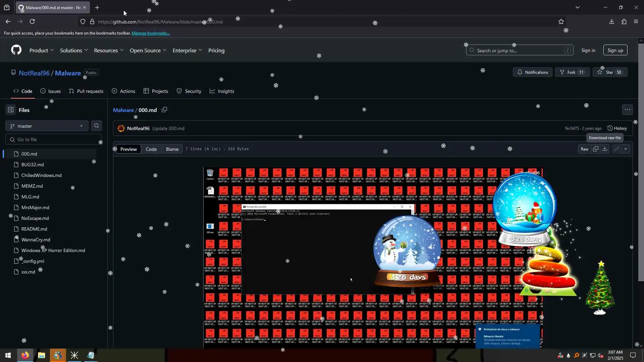Collapse the Files tree panel icon
The height and width of the screenshot is (362, 644).
coord(11,110)
